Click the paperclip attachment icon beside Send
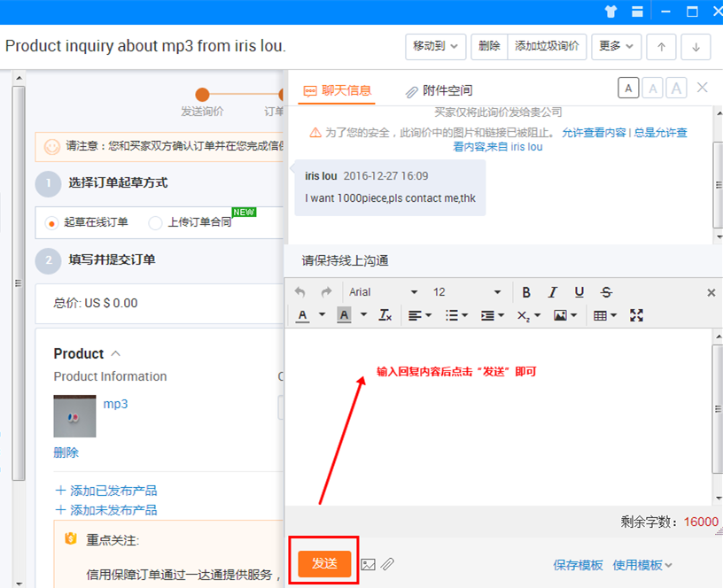The image size is (723, 588). click(387, 564)
